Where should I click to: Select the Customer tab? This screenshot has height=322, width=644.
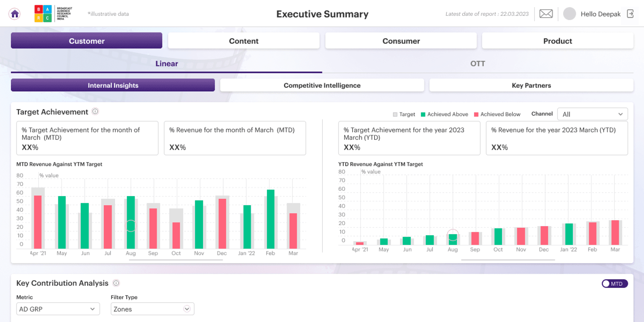coord(87,41)
